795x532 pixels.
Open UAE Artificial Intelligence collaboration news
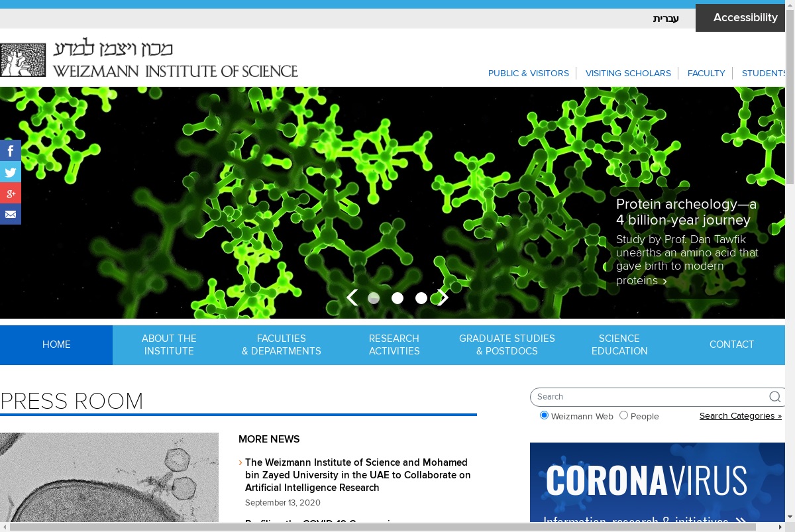[358, 475]
